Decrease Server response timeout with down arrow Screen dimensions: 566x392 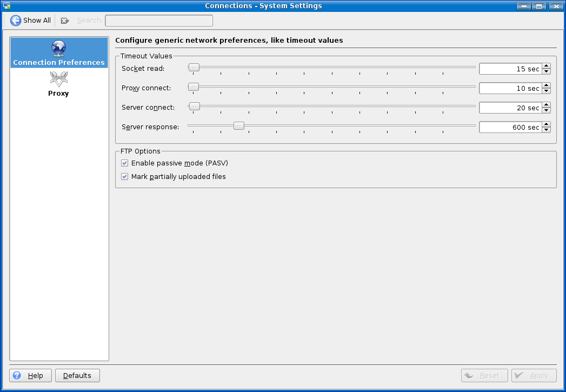point(546,130)
